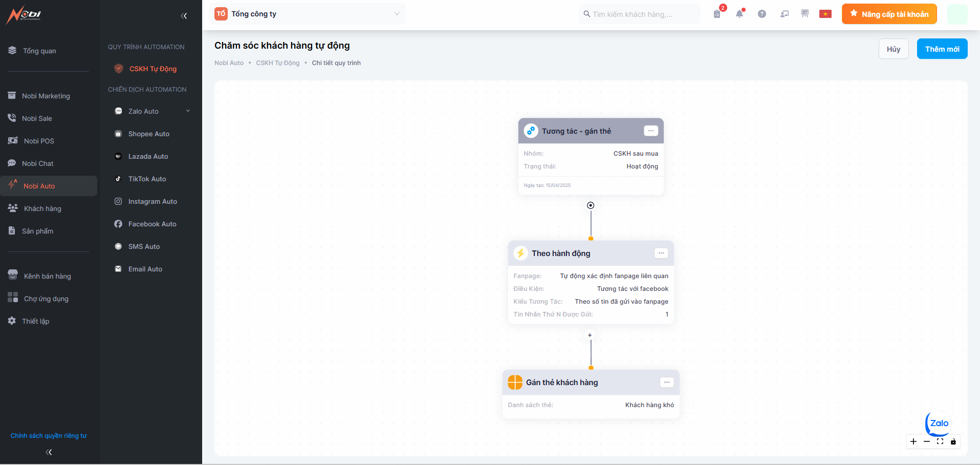Zoom in canvas with plus icon
The height and width of the screenshot is (465, 980).
[x=913, y=441]
